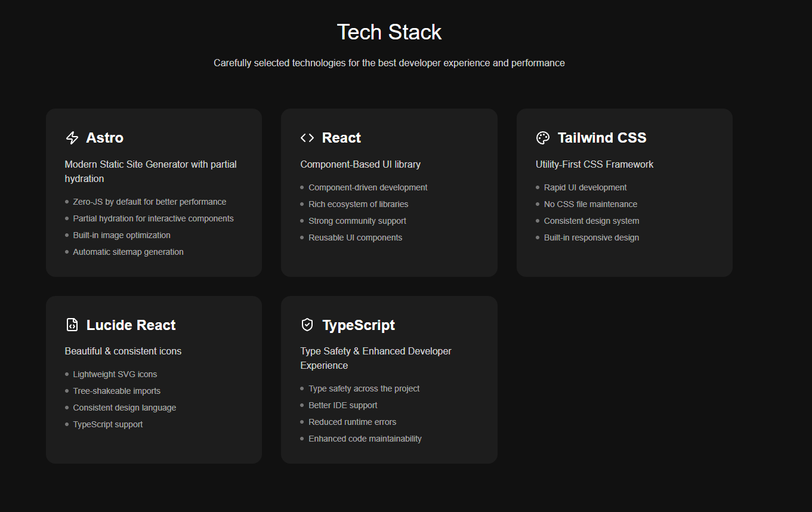The width and height of the screenshot is (812, 512).
Task: Select the Astro card heading
Action: 104,138
